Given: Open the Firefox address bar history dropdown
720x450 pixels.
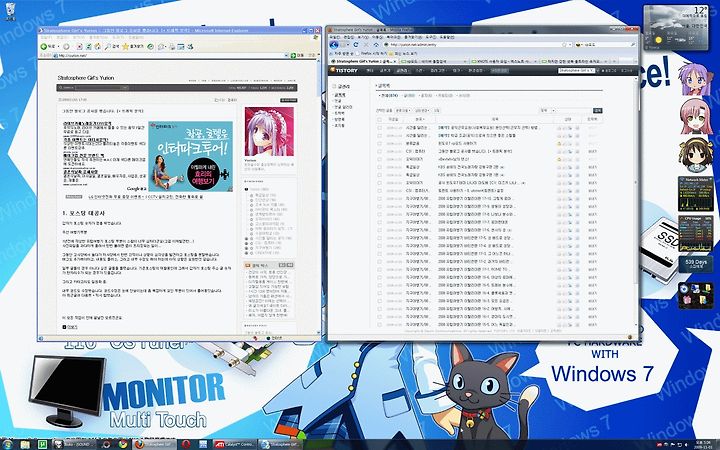Looking at the screenshot, I should pyautogui.click(x=570, y=45).
